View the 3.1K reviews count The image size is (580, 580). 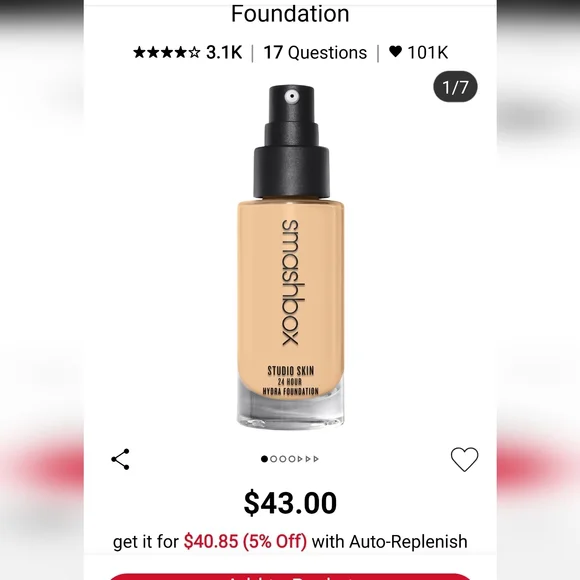[224, 53]
